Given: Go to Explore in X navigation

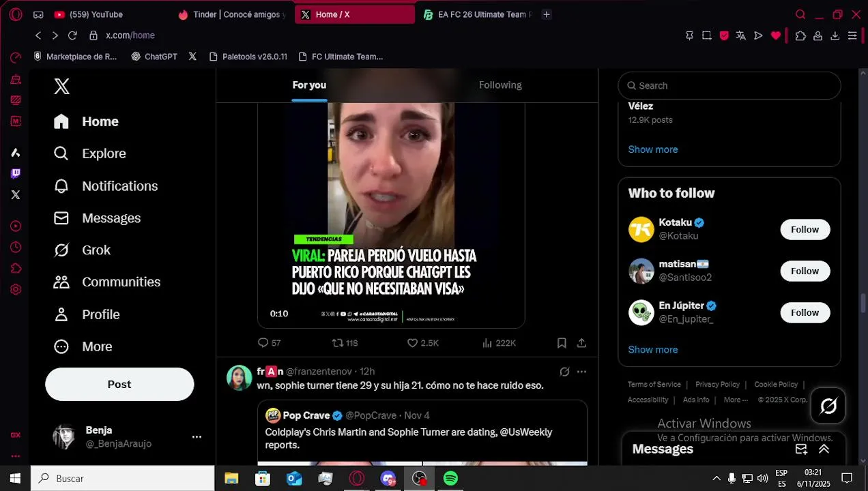Looking at the screenshot, I should (x=90, y=153).
